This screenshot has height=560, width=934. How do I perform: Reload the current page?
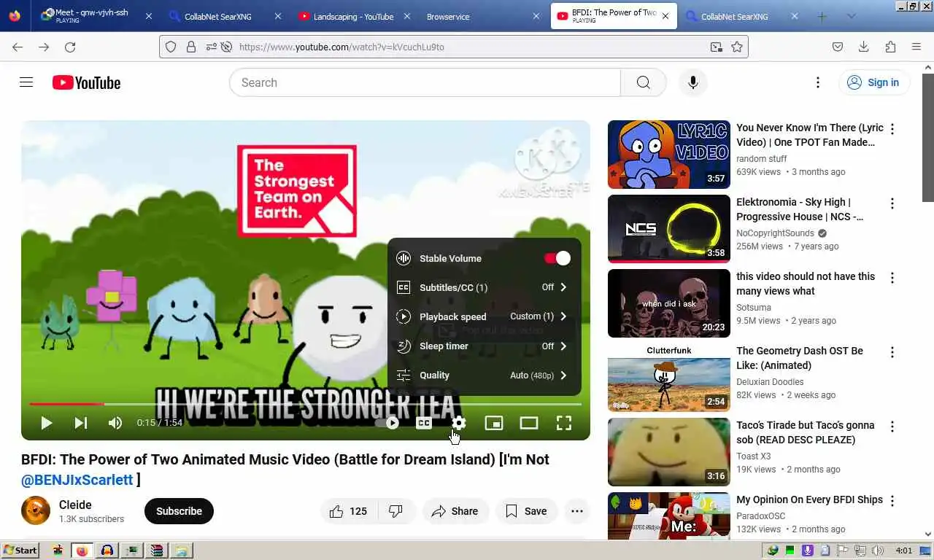[x=70, y=47]
